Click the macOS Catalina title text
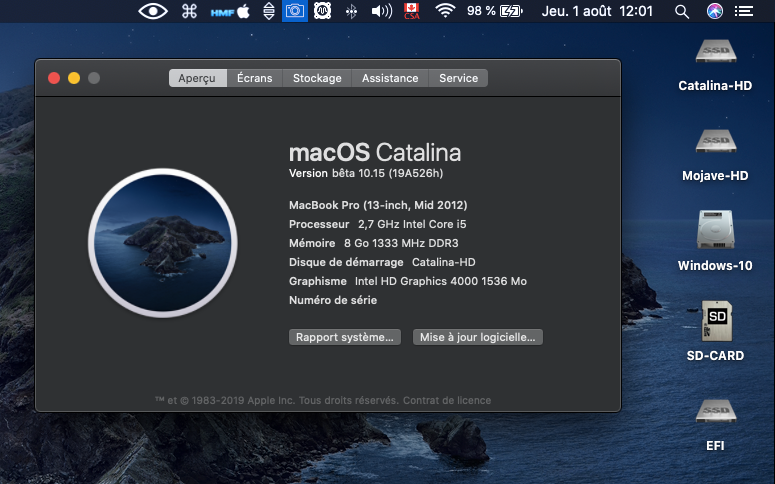The height and width of the screenshot is (484, 775). (375, 153)
